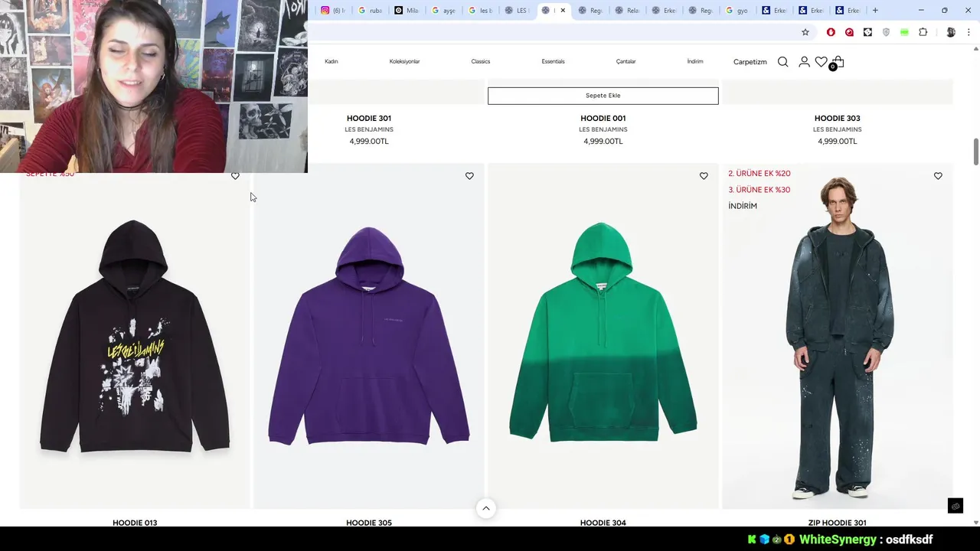Click the HOODIE 013 title
This screenshot has height=551, width=980.
(135, 523)
